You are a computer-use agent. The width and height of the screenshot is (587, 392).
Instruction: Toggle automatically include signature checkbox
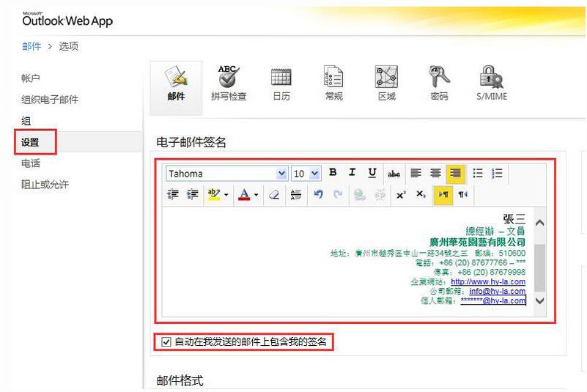click(x=166, y=341)
